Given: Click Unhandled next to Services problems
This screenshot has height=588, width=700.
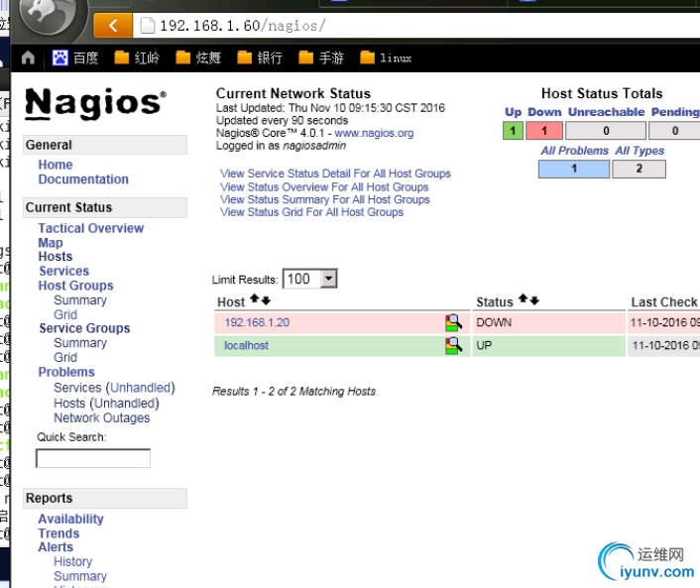Looking at the screenshot, I should click(x=141, y=388).
